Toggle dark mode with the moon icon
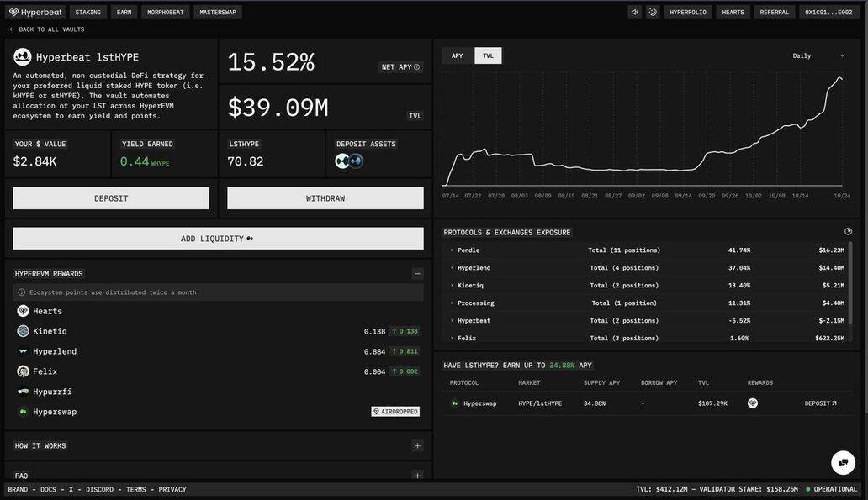Viewport: 868px width, 500px height. pos(652,13)
